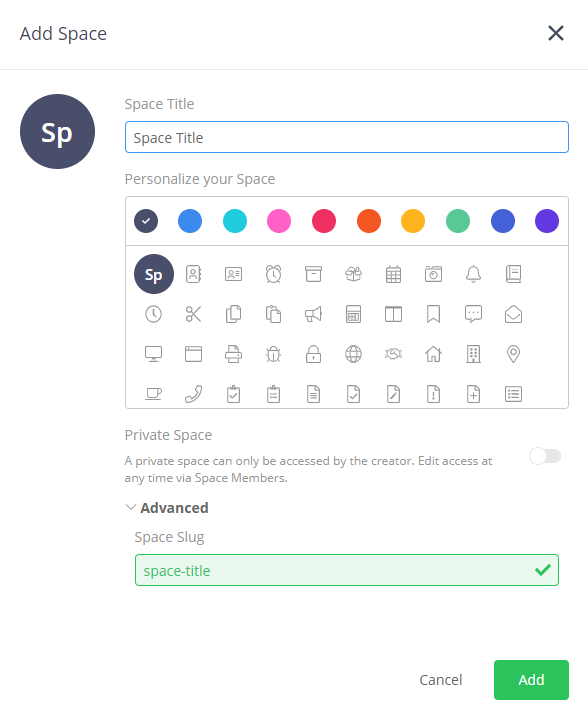The height and width of the screenshot is (721, 588).
Task: Pick the house icon
Action: (x=434, y=354)
